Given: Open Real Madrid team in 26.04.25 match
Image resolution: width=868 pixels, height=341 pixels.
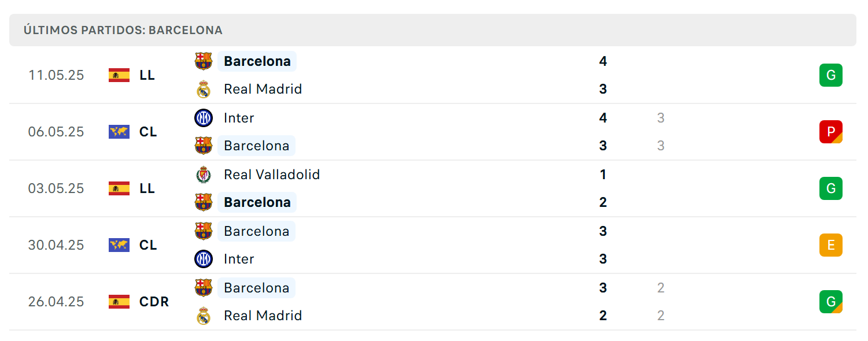Looking at the screenshot, I should pyautogui.click(x=263, y=316).
